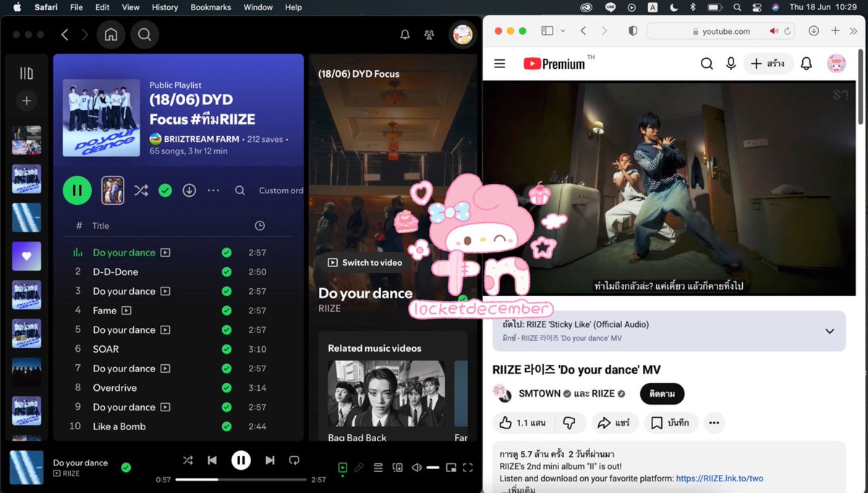Connect to a device
The height and width of the screenshot is (493, 868).
(x=397, y=468)
